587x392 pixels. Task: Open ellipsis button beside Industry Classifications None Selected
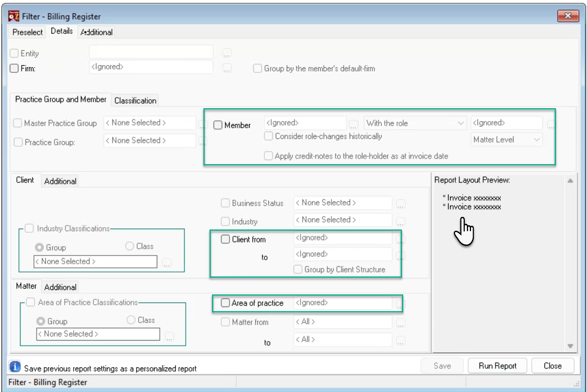click(167, 263)
